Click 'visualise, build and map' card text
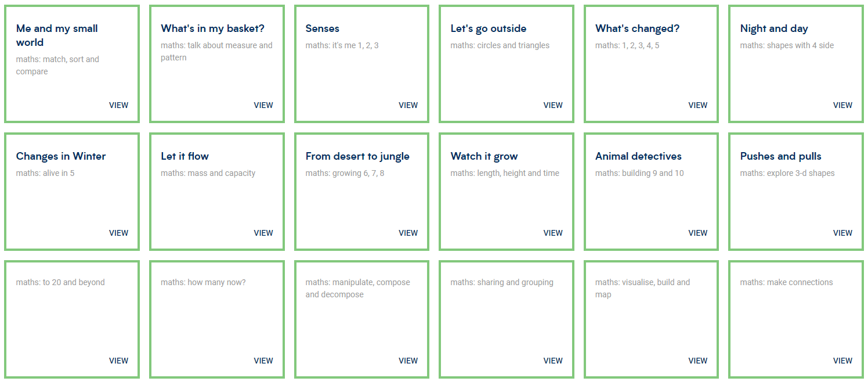The width and height of the screenshot is (868, 385). tap(642, 289)
